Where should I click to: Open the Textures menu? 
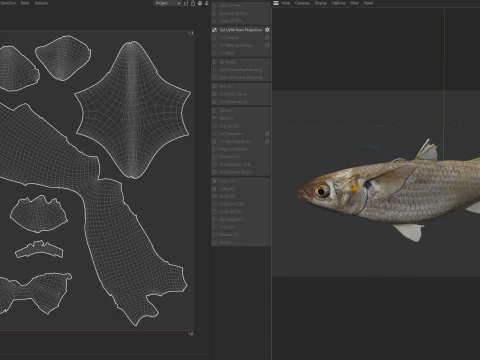[41, 3]
